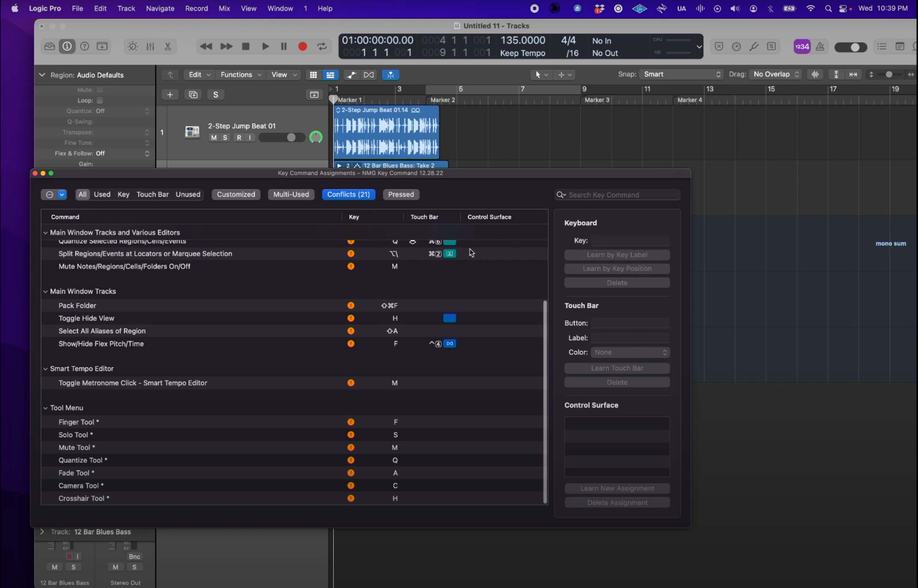Open the Drag No Overlap dropdown

[775, 75]
